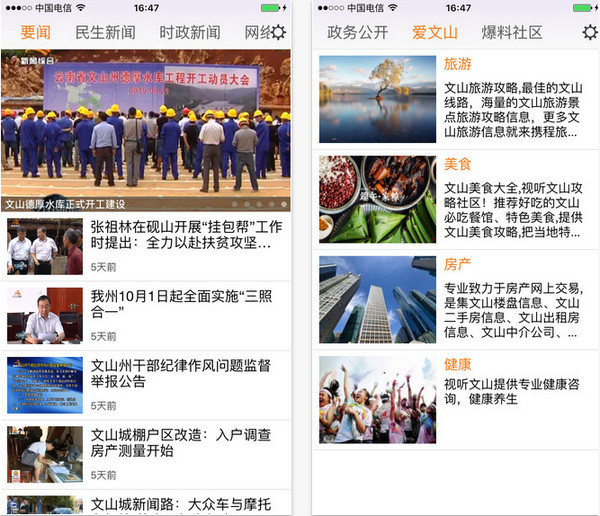
Task: Open settings gear on right phone screen
Action: point(590,33)
